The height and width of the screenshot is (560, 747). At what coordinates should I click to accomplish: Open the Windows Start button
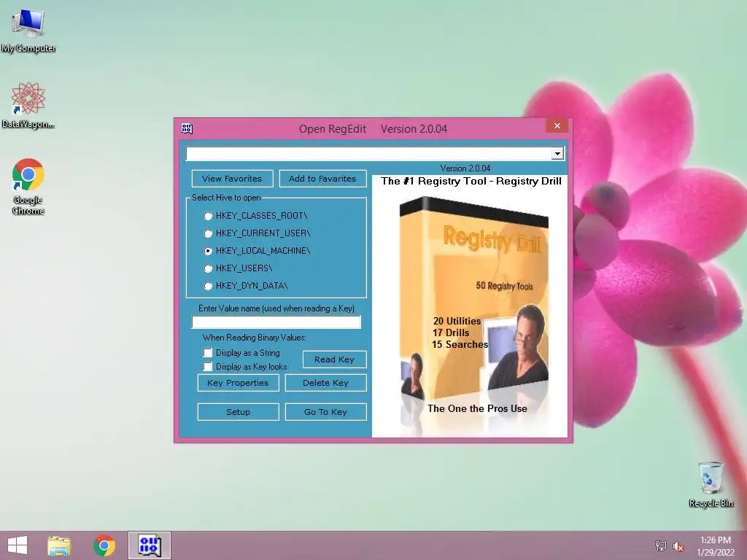tap(18, 545)
